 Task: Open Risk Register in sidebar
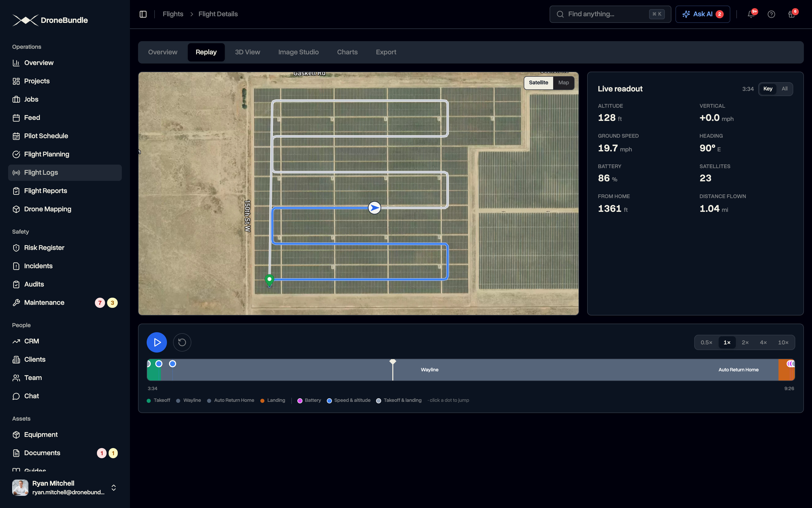point(65,248)
